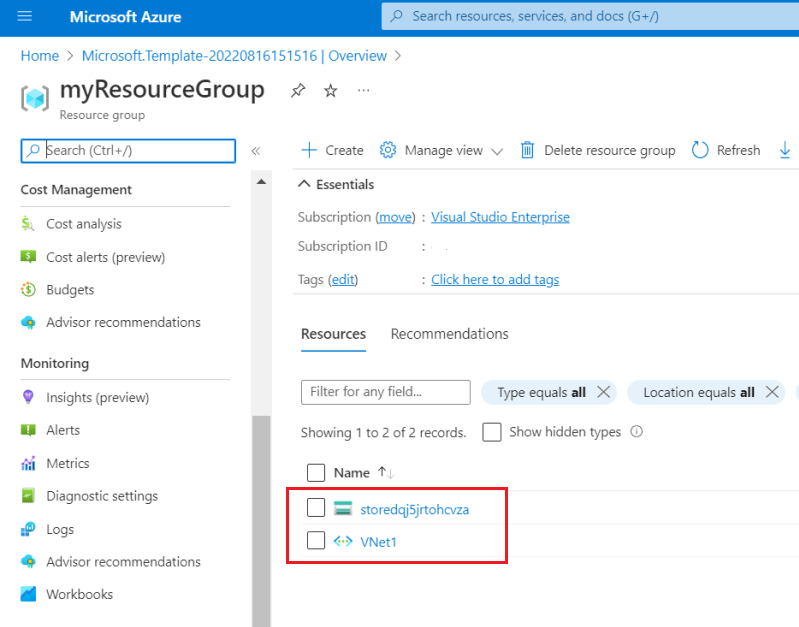This screenshot has height=627, width=799.
Task: Click here to add tags link
Action: [x=495, y=280]
